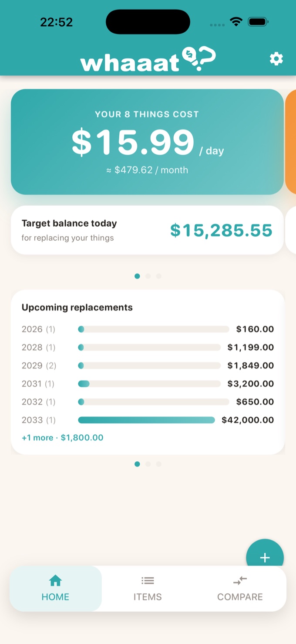
Task: Open the Target balance today card
Action: point(147,230)
